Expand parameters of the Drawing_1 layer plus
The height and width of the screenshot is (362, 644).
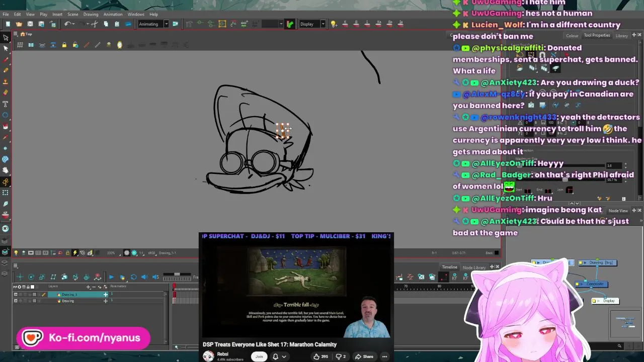[105, 294]
